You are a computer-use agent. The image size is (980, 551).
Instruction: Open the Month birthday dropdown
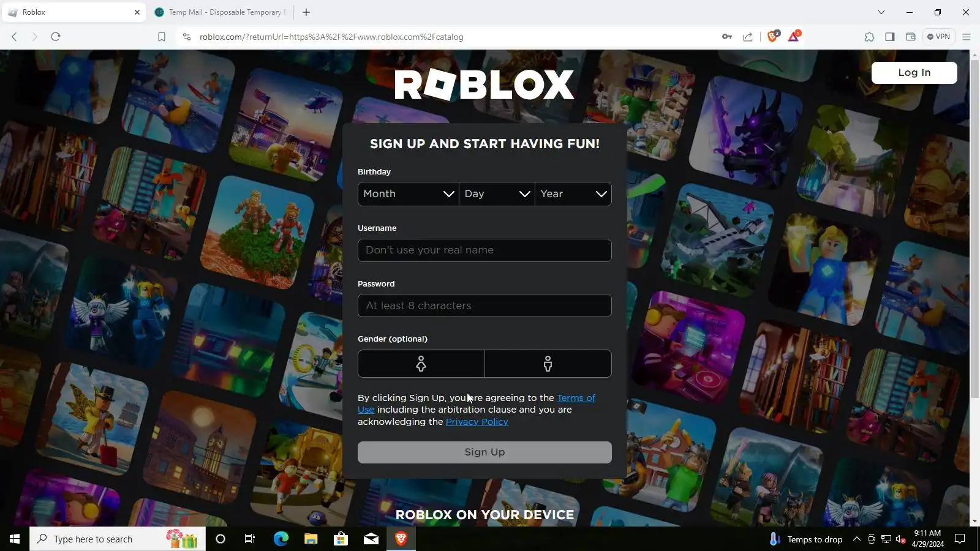coord(408,194)
